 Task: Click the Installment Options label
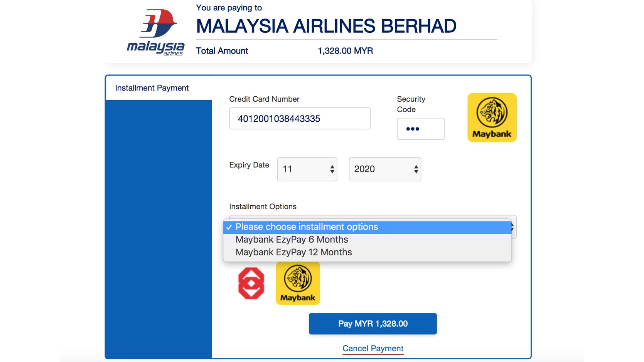click(263, 206)
